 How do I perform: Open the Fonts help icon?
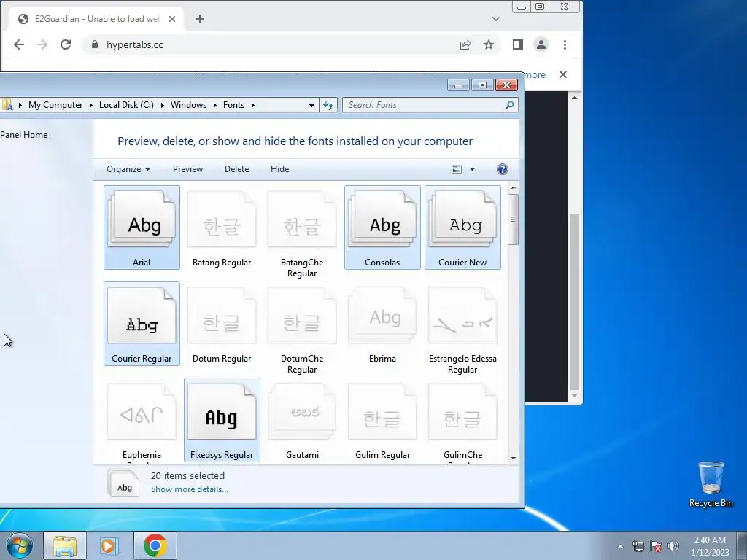pos(502,169)
